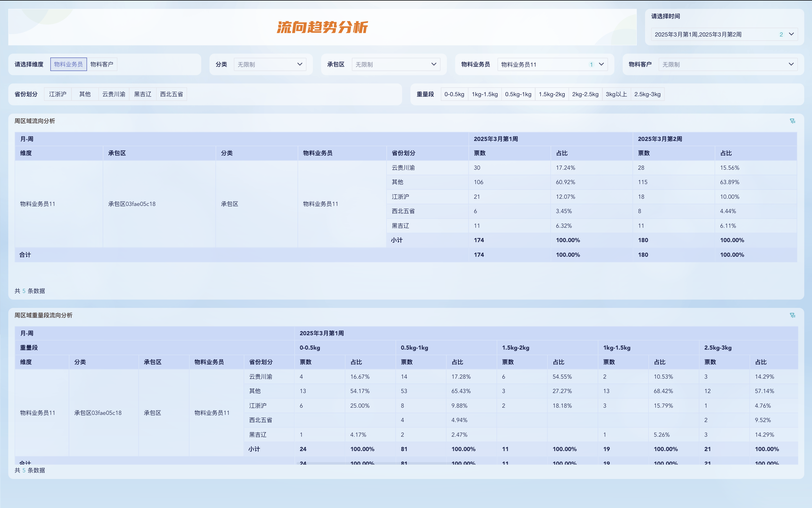Enable the 云贵川渝 province filter
Screen dimensions: 812x508
(114, 94)
